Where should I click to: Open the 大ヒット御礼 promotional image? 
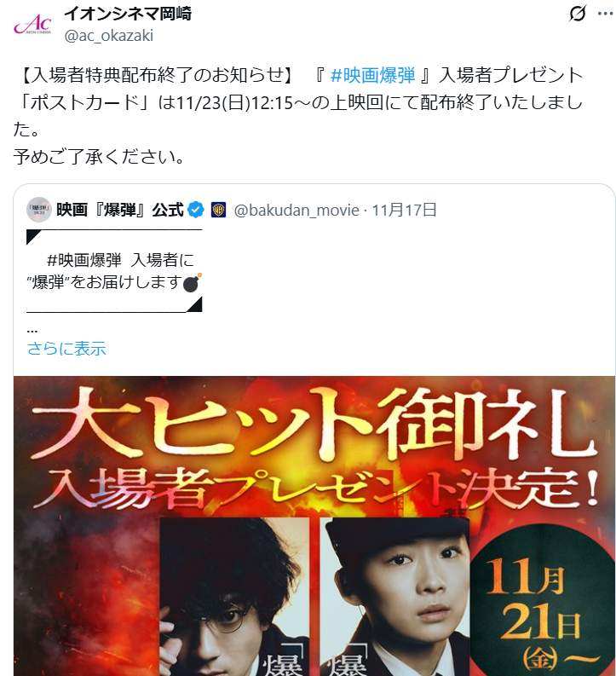[x=314, y=525]
